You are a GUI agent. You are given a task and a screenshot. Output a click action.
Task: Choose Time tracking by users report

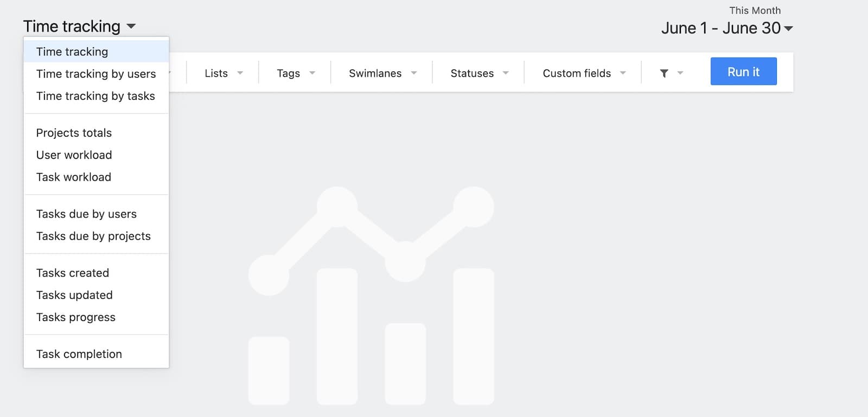click(x=97, y=74)
